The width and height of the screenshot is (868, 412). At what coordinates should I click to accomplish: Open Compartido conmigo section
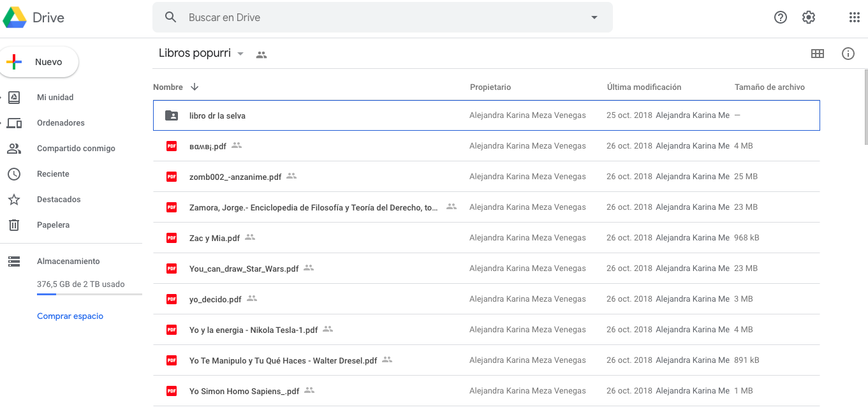(76, 149)
